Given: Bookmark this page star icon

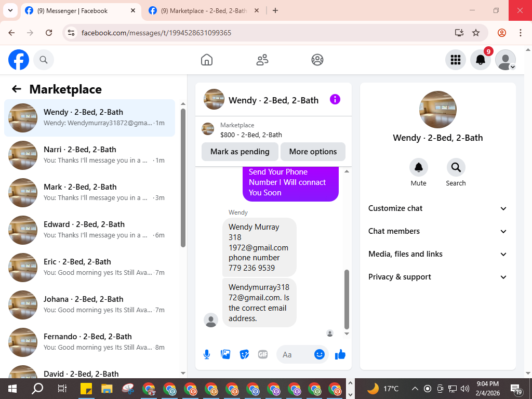Looking at the screenshot, I should [x=476, y=33].
